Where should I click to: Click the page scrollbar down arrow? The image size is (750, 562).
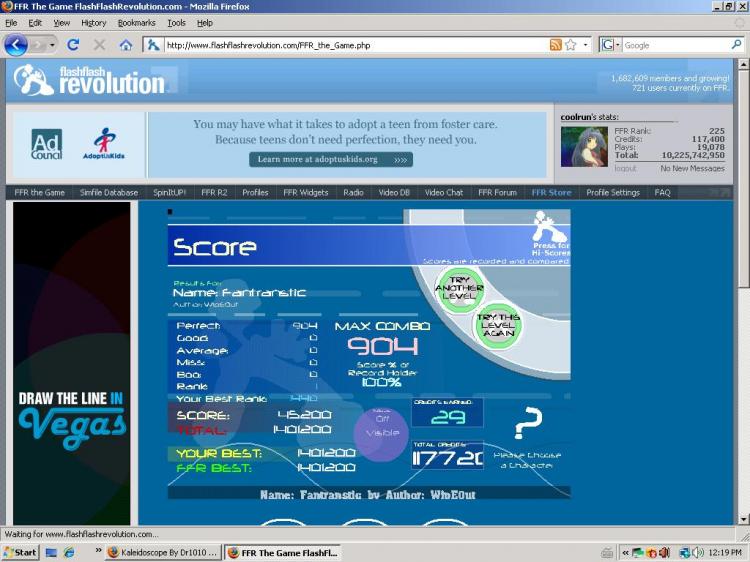pos(743,519)
